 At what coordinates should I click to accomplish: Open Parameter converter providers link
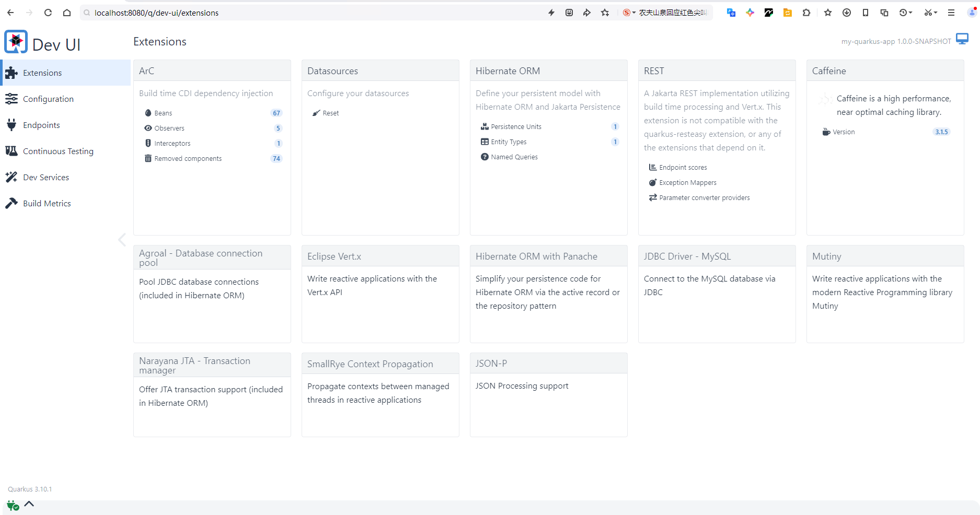pyautogui.click(x=705, y=197)
